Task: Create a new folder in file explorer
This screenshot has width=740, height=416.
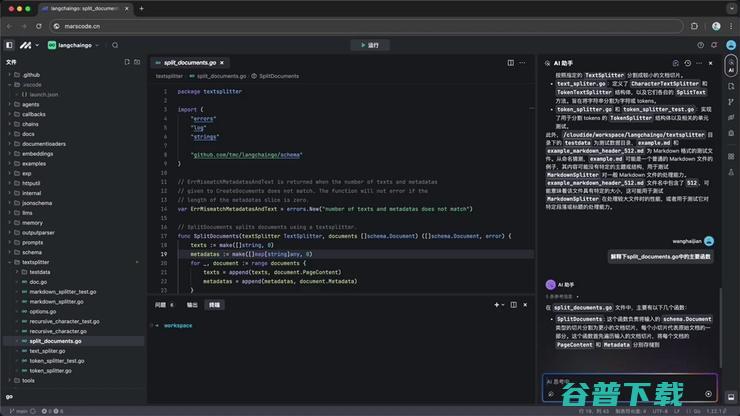Action: tap(137, 62)
